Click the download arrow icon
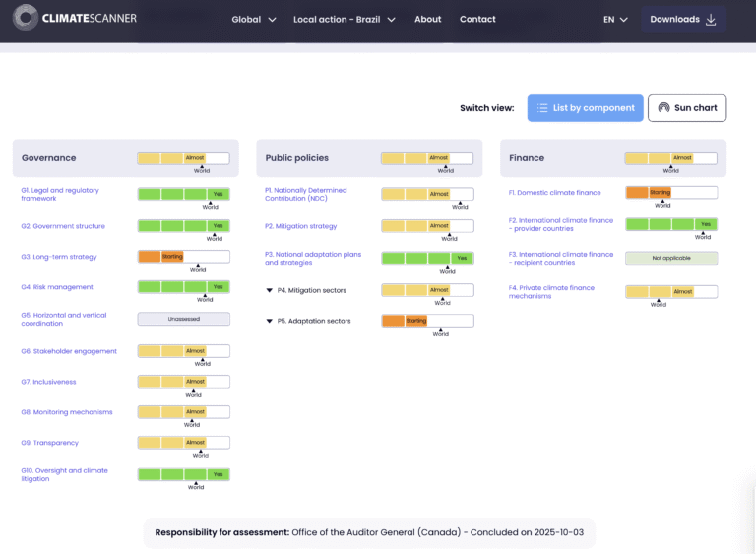 click(x=711, y=19)
